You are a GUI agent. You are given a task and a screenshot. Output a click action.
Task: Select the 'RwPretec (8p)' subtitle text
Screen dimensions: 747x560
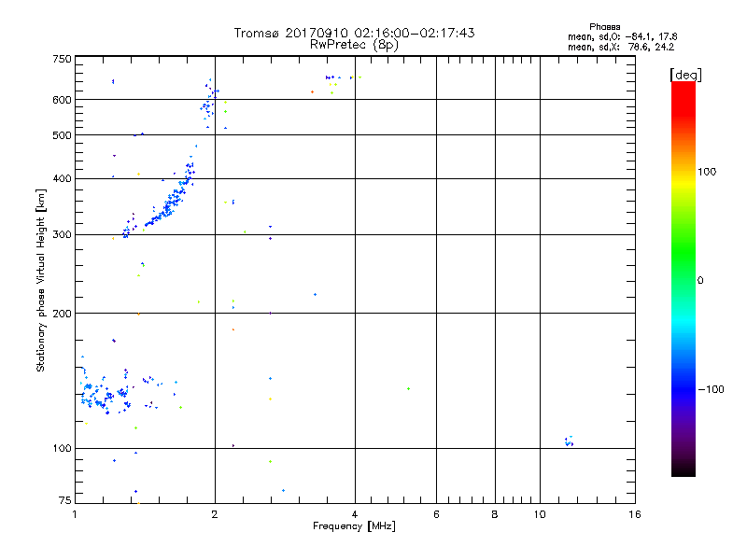(x=354, y=45)
